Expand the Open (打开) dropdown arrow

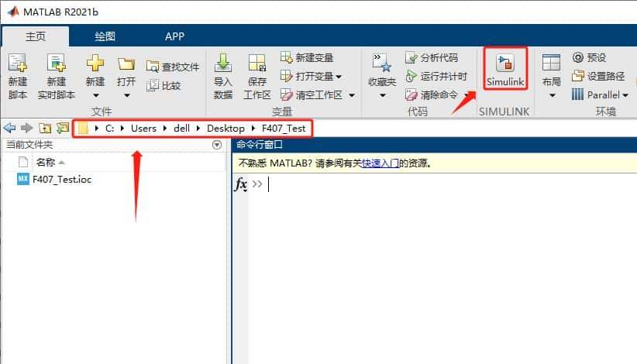127,96
